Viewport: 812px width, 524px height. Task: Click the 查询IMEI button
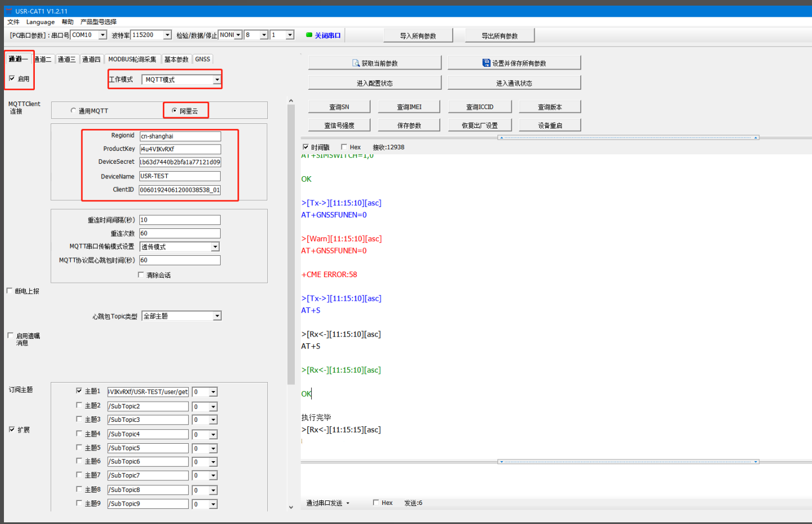(x=409, y=107)
